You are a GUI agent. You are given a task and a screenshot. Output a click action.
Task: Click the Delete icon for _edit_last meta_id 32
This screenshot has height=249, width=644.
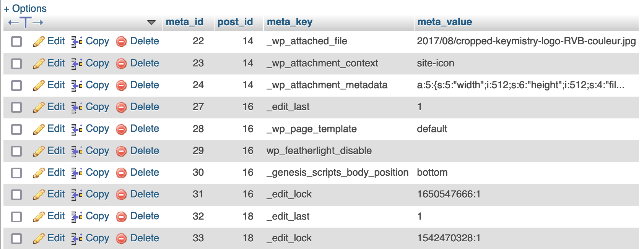pos(121,216)
